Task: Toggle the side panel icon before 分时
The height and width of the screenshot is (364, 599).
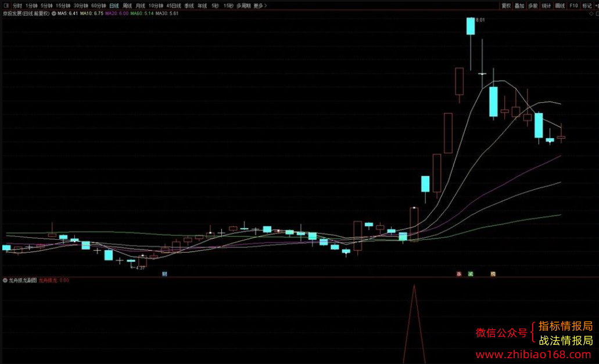Action: point(6,6)
